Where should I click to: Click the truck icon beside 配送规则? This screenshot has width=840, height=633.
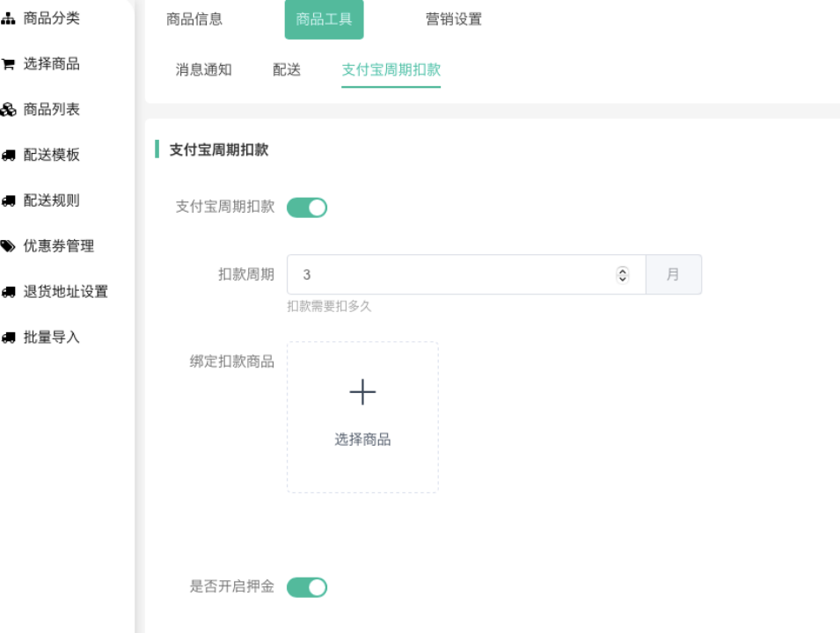pos(9,201)
